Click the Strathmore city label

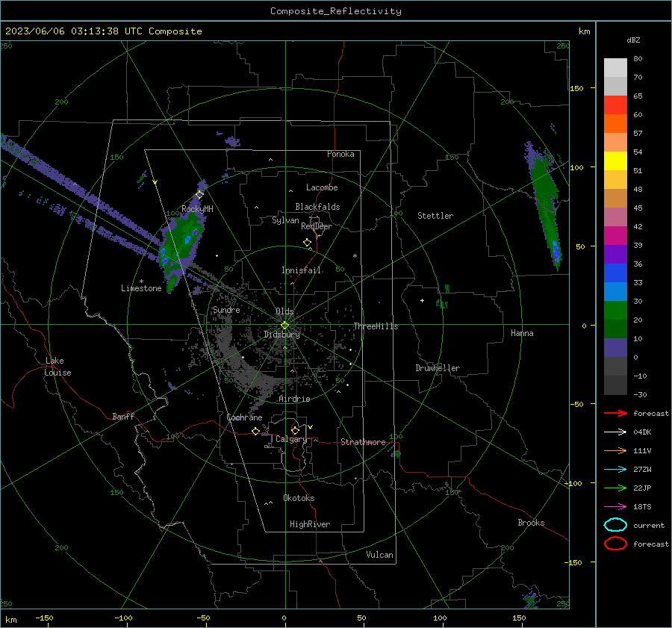pos(363,442)
